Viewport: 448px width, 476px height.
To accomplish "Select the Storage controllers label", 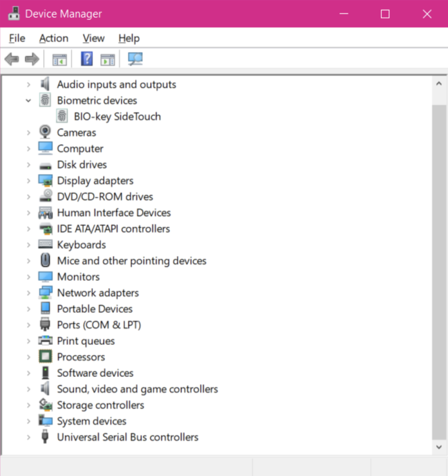I will tap(100, 405).
